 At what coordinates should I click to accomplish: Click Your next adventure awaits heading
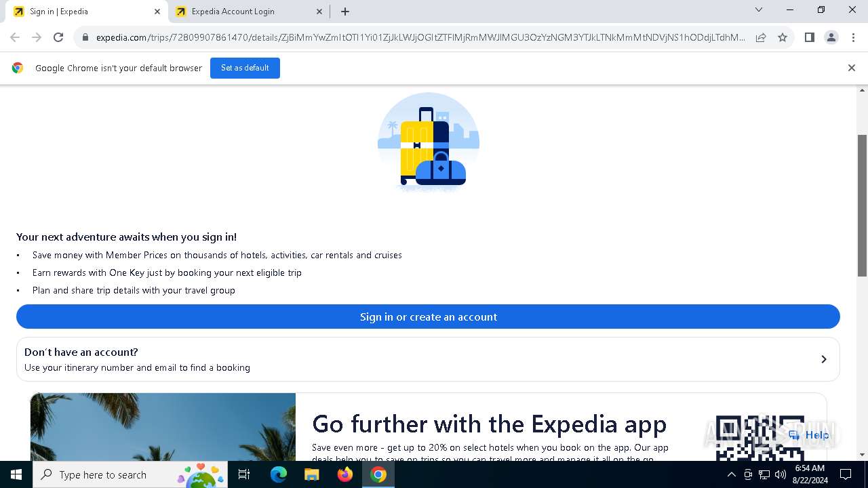tap(126, 237)
